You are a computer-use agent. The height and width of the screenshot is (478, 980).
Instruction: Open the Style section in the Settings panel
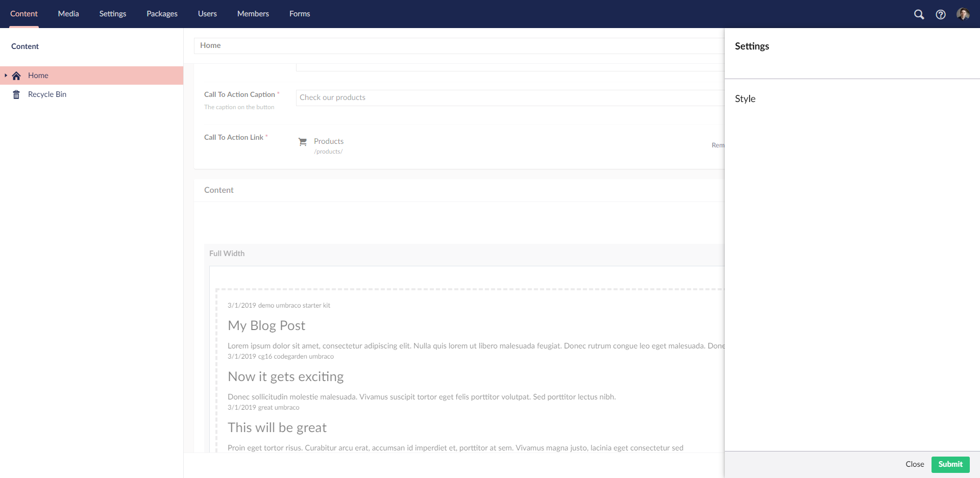(x=745, y=98)
